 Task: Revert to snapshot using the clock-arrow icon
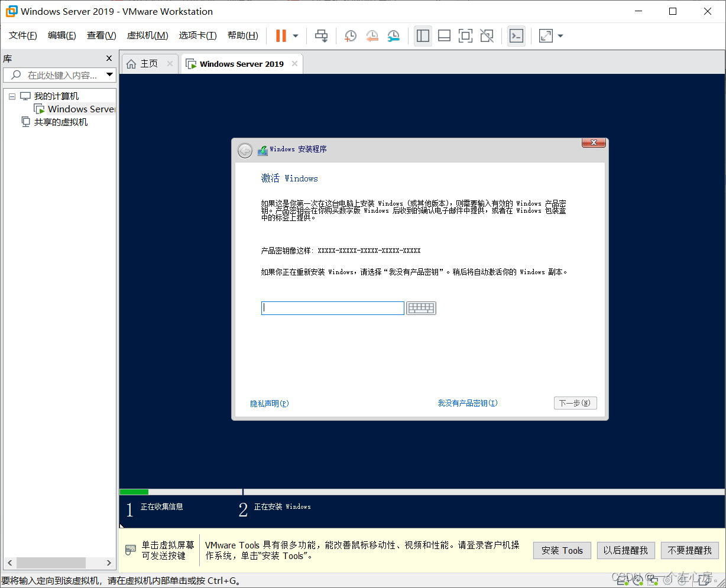pyautogui.click(x=372, y=36)
